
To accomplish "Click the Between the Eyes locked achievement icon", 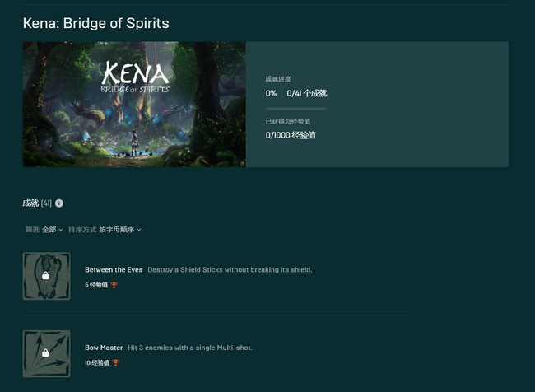I will pyautogui.click(x=47, y=276).
